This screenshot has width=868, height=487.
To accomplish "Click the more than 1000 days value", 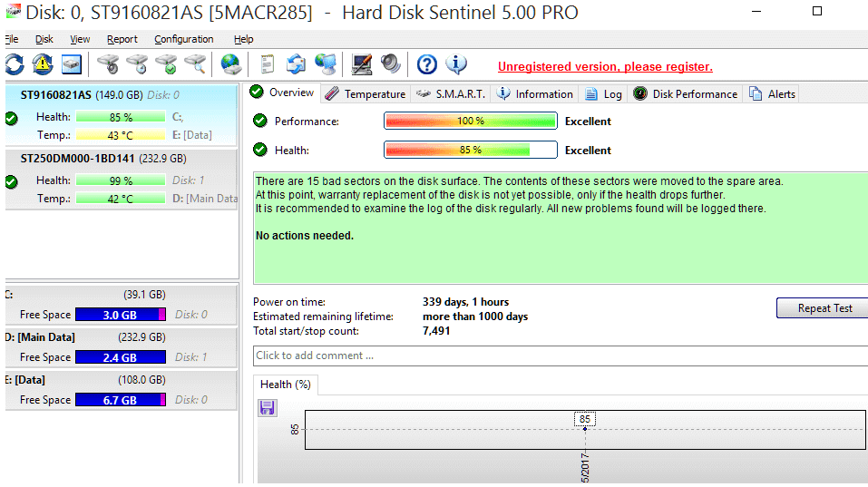I will coord(475,317).
